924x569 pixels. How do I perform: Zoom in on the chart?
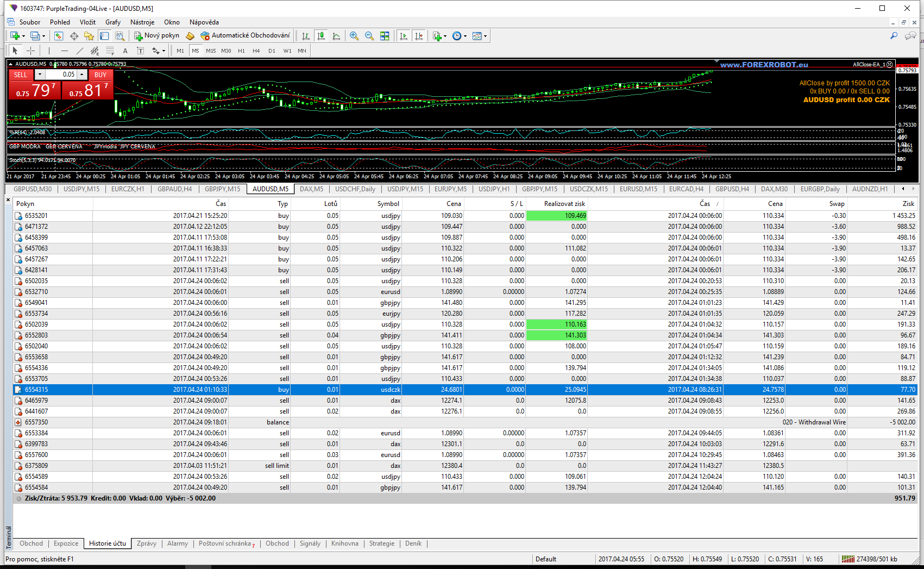[x=354, y=36]
